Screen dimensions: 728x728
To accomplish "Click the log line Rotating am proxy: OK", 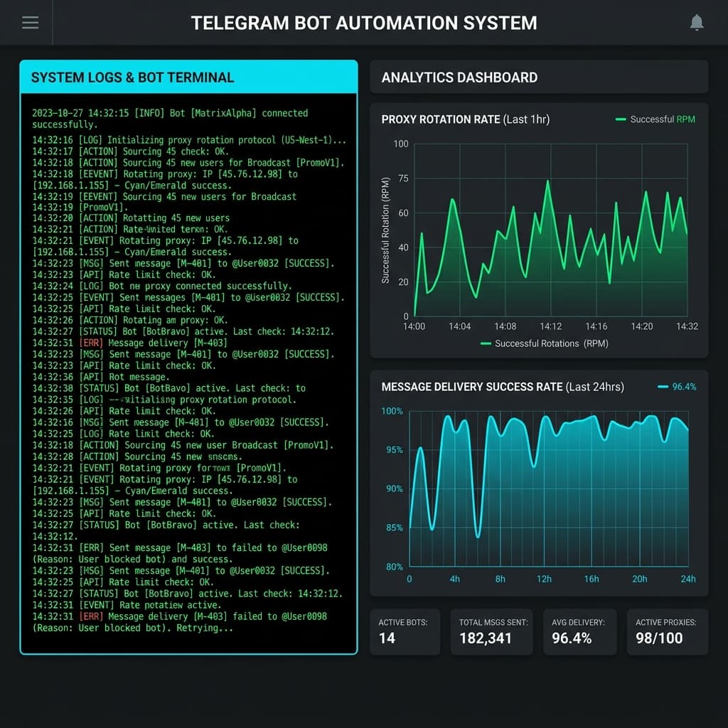I will (x=130, y=321).
